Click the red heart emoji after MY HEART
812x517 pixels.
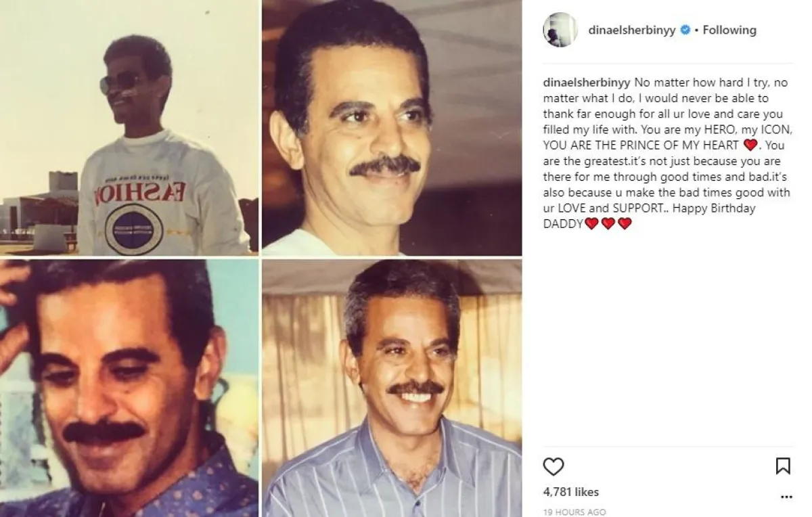(x=750, y=145)
